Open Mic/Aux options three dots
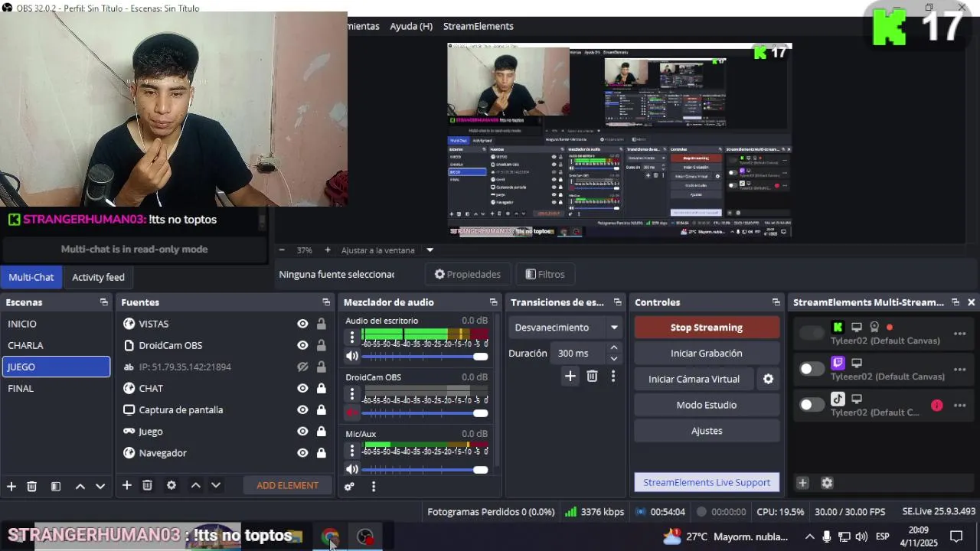Viewport: 980px width, 551px height. click(x=352, y=451)
